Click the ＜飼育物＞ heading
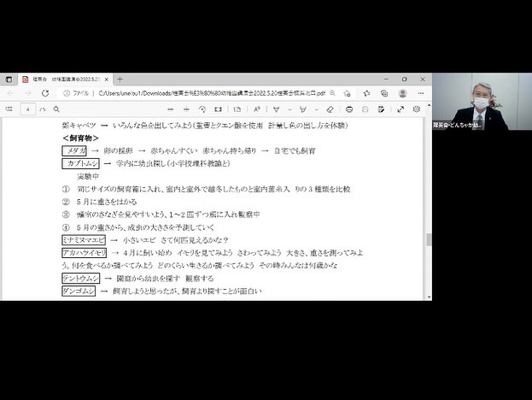Viewport: 532px width, 400px height. (81, 138)
